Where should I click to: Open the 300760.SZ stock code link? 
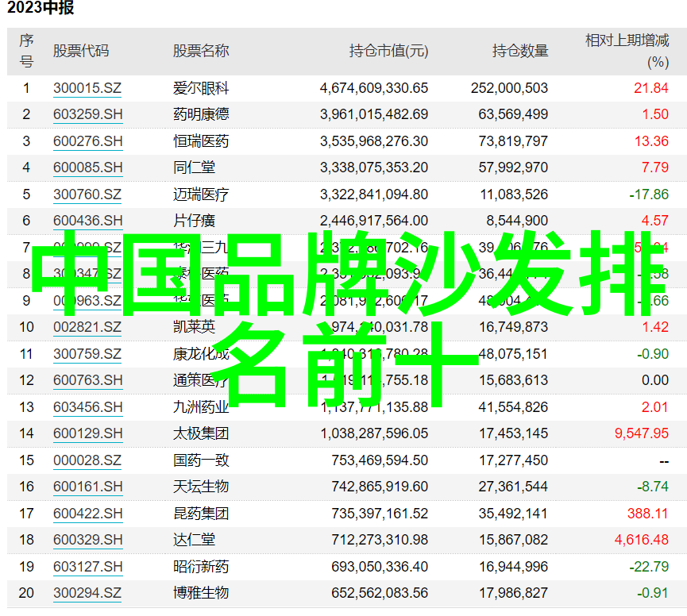[x=87, y=194]
